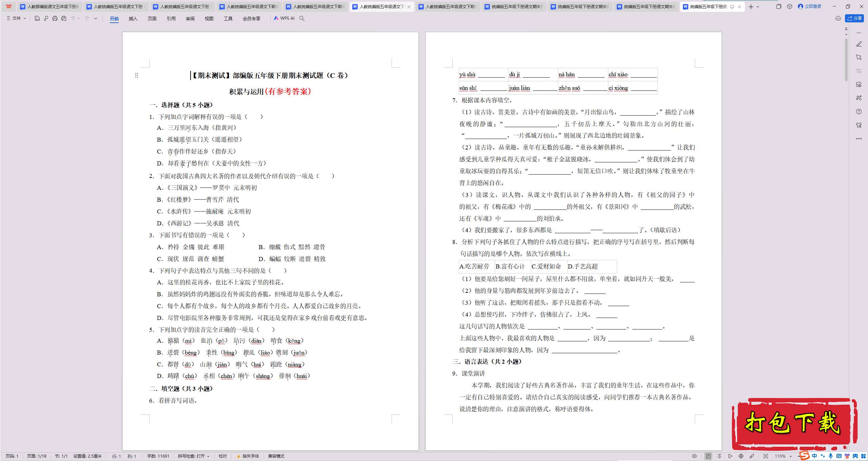Click the 110% zoom level value

pos(780,456)
